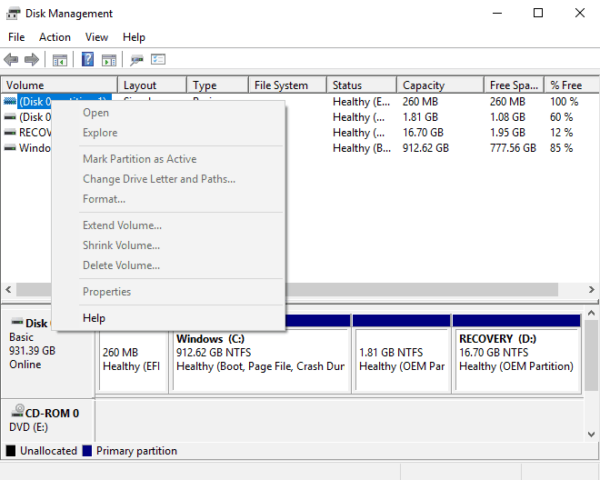Click the 85 % free cell
Screen dimensions: 600x480
click(561, 148)
